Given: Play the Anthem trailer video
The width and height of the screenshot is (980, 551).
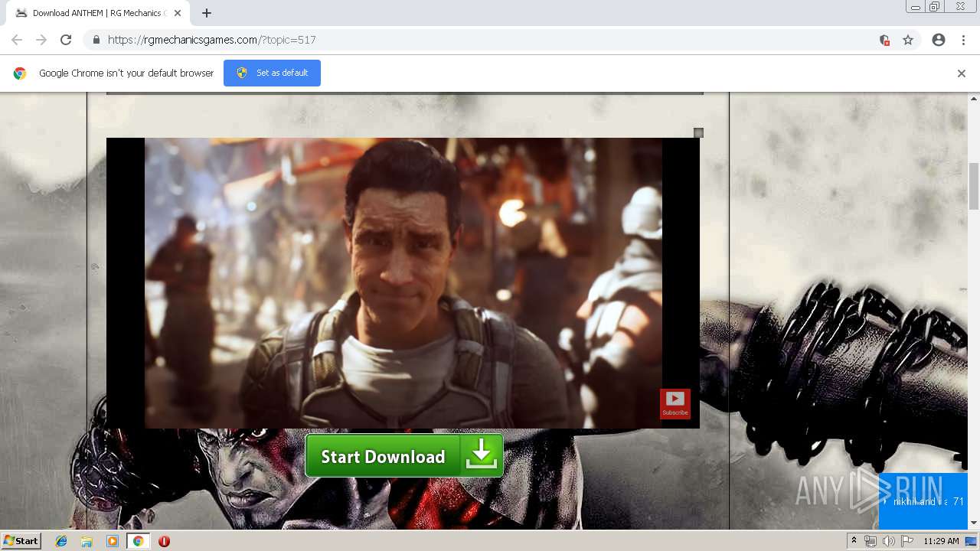Looking at the screenshot, I should (403, 283).
